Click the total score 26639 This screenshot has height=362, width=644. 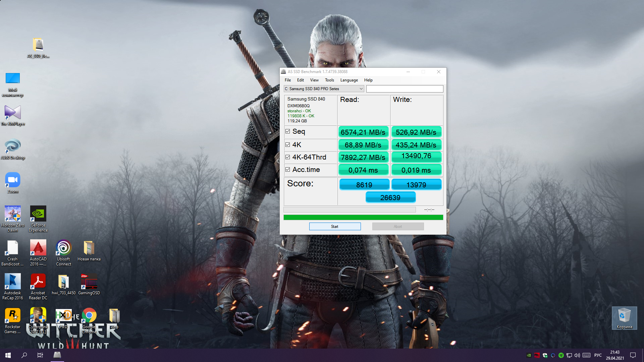(x=390, y=197)
